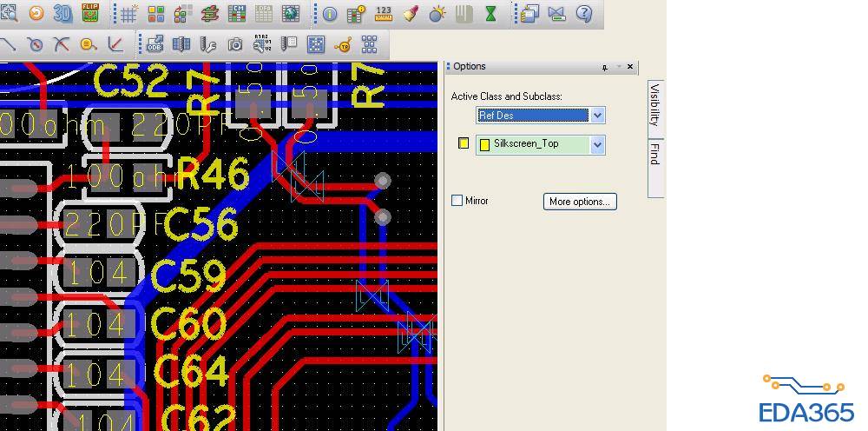Click the globe spreadsheet icon
Screen dimensions: 868x431
click(291, 14)
